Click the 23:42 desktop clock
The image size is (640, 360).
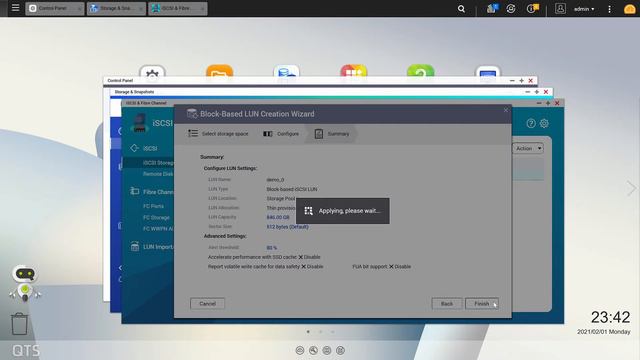[x=610, y=317]
